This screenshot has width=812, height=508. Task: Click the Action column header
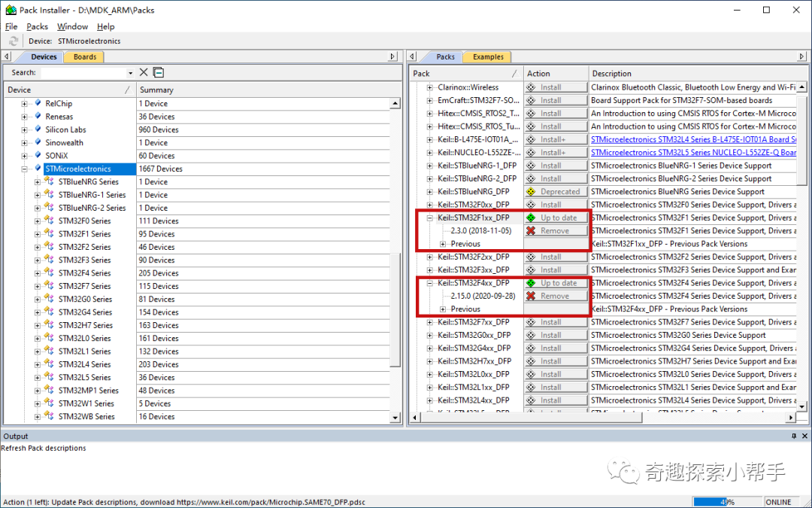tap(556, 74)
